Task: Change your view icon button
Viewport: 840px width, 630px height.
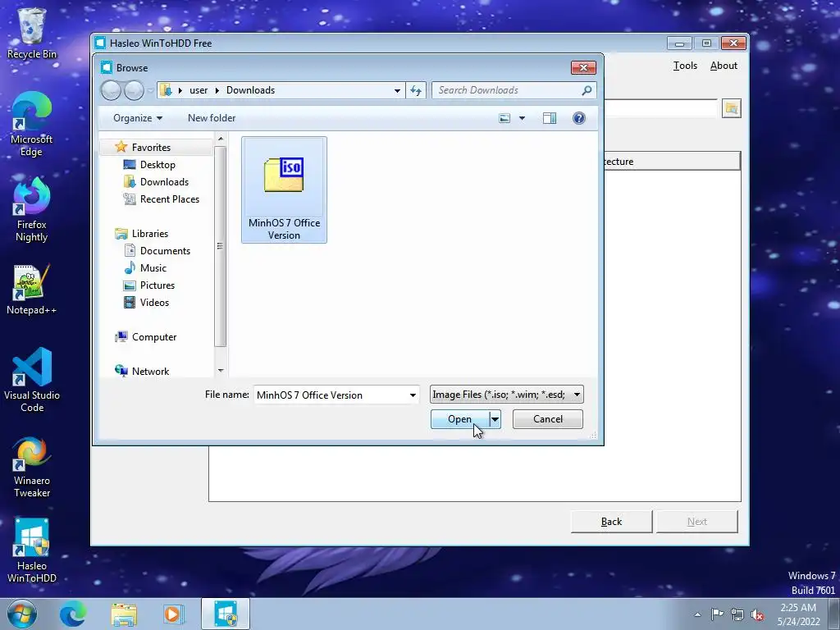Action: (x=504, y=118)
